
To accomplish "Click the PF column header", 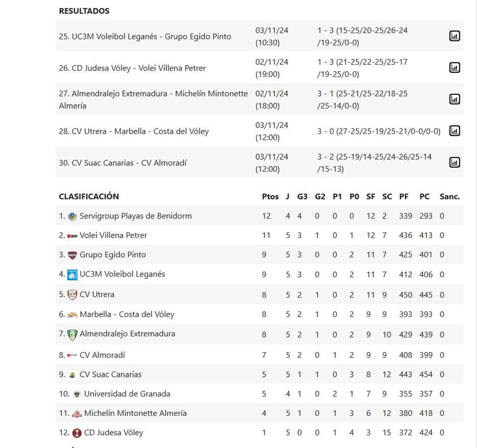I will 404,196.
